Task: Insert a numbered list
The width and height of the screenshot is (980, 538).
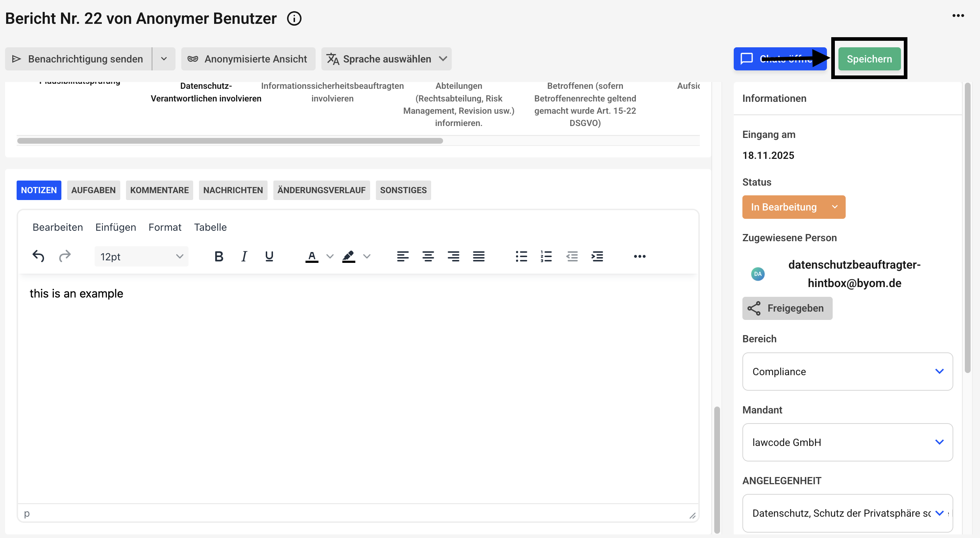Action: 546,256
